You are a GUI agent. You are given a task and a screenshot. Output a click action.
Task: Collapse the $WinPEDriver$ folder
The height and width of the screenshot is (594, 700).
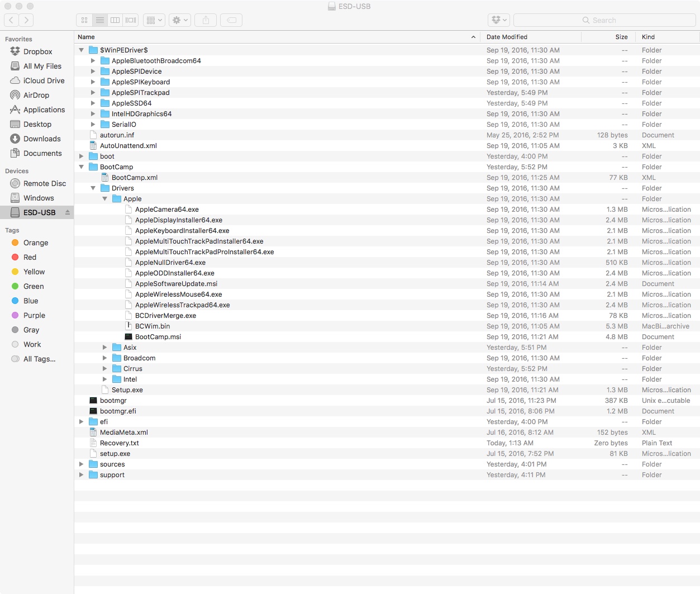(82, 50)
